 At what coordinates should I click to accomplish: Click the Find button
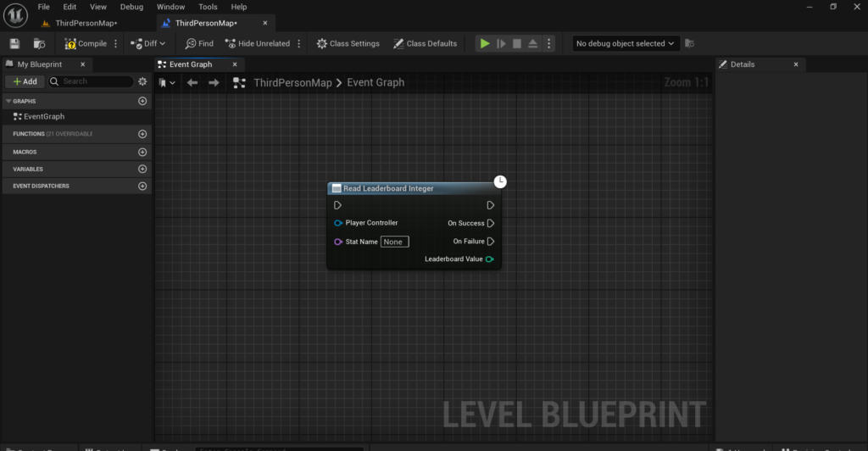[199, 44]
